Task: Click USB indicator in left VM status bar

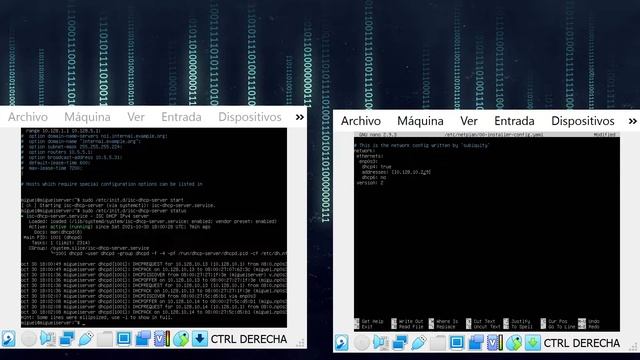Action: [86, 339]
